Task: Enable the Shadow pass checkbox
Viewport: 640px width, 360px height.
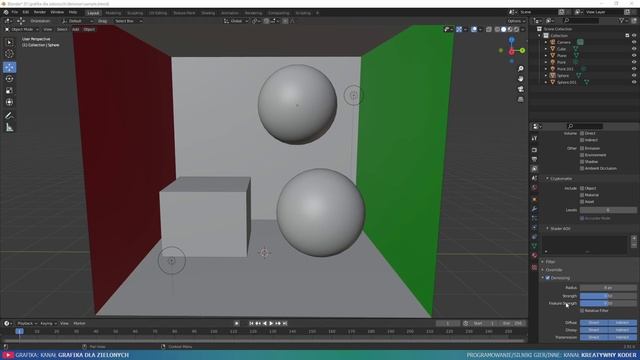Action: tap(582, 162)
